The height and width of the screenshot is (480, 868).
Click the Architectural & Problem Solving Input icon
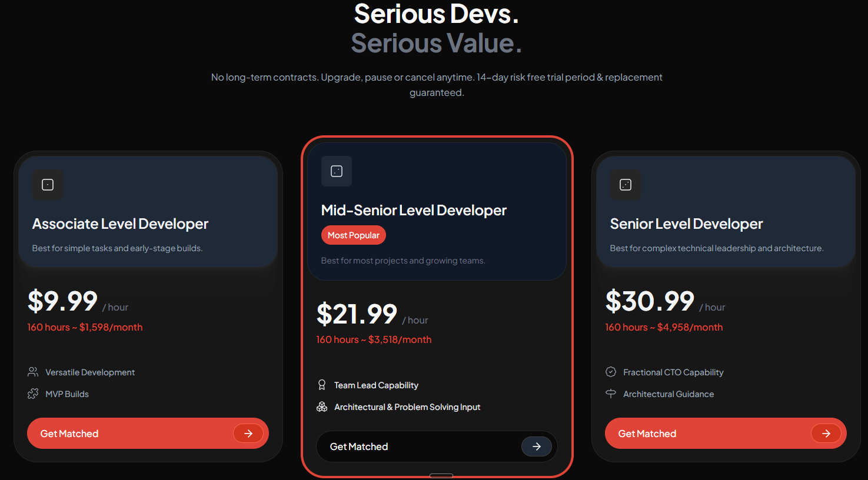(x=322, y=406)
